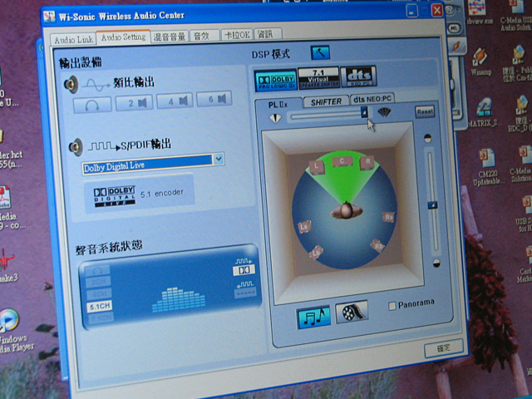The image size is (532, 399).
Task: Select the music mode icon
Action: [x=313, y=315]
